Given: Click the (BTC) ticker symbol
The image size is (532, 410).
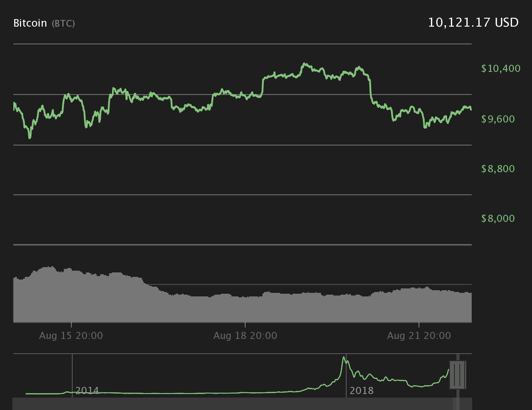Looking at the screenshot, I should coord(63,24).
